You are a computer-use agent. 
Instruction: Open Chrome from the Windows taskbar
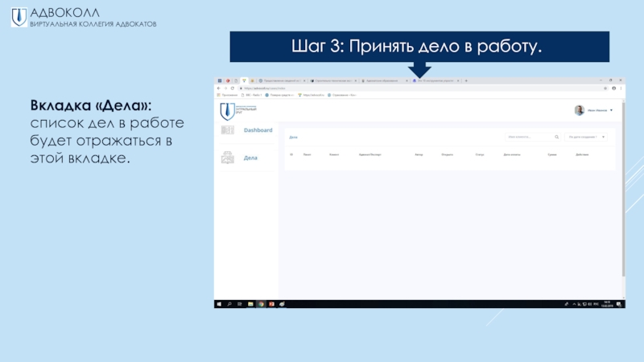(x=261, y=303)
